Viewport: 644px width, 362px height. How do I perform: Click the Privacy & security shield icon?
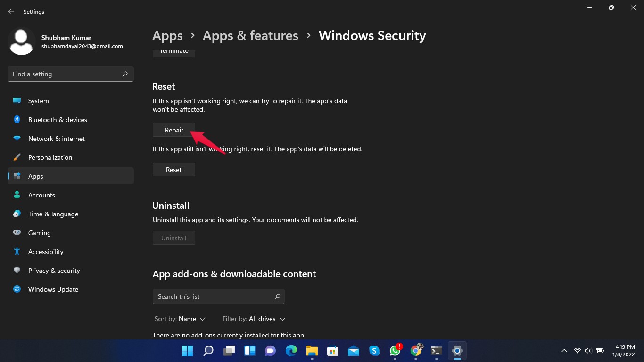pos(17,271)
